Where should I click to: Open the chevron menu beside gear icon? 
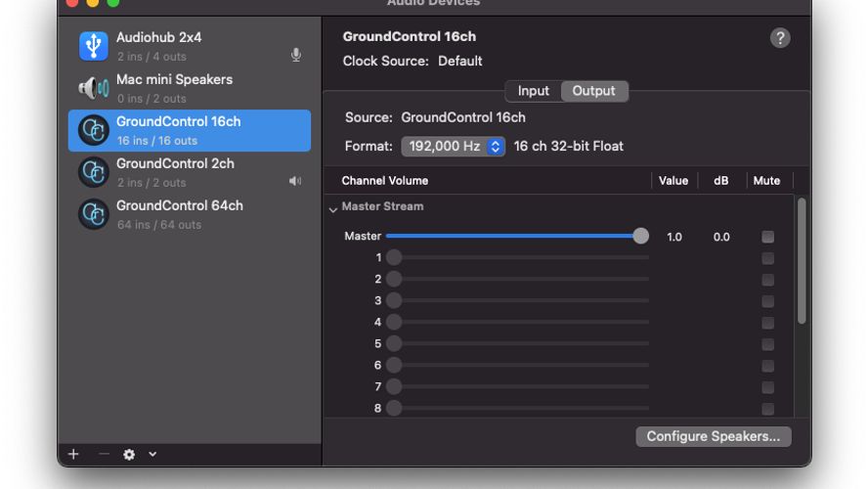click(x=152, y=455)
